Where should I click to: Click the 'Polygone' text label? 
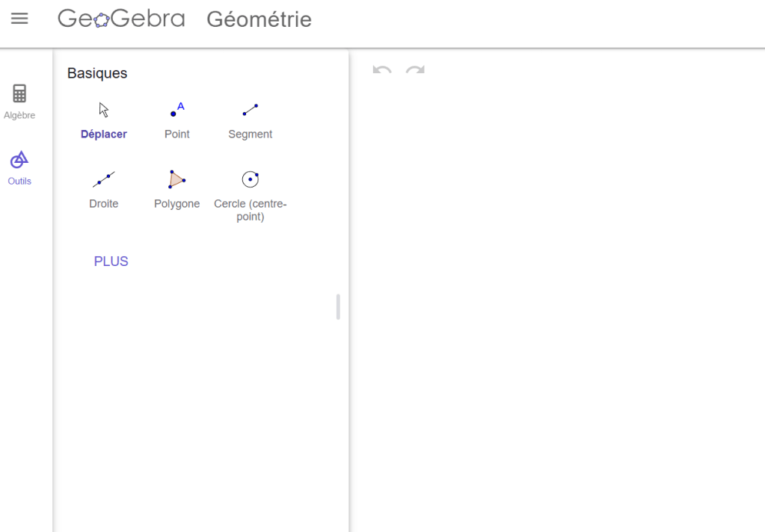[x=176, y=204]
